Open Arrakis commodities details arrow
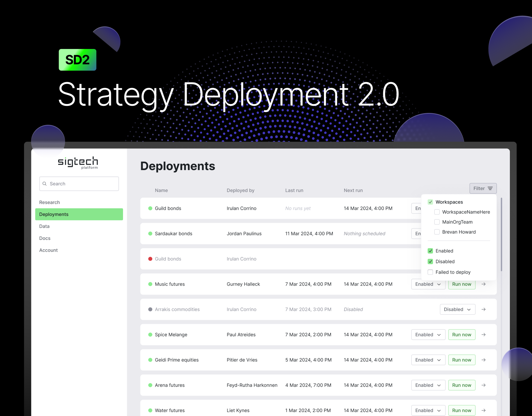The height and width of the screenshot is (416, 532). point(484,309)
